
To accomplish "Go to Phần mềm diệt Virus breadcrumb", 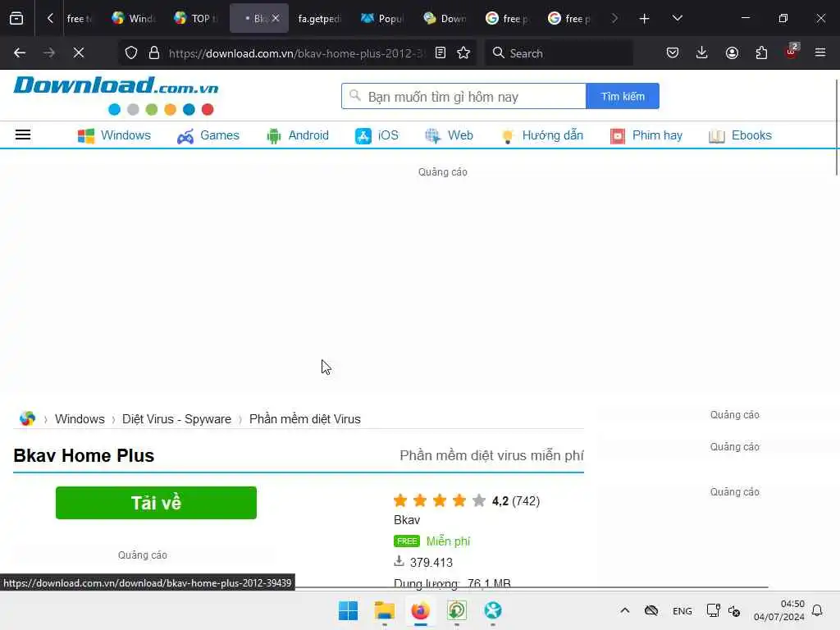I will tap(305, 419).
